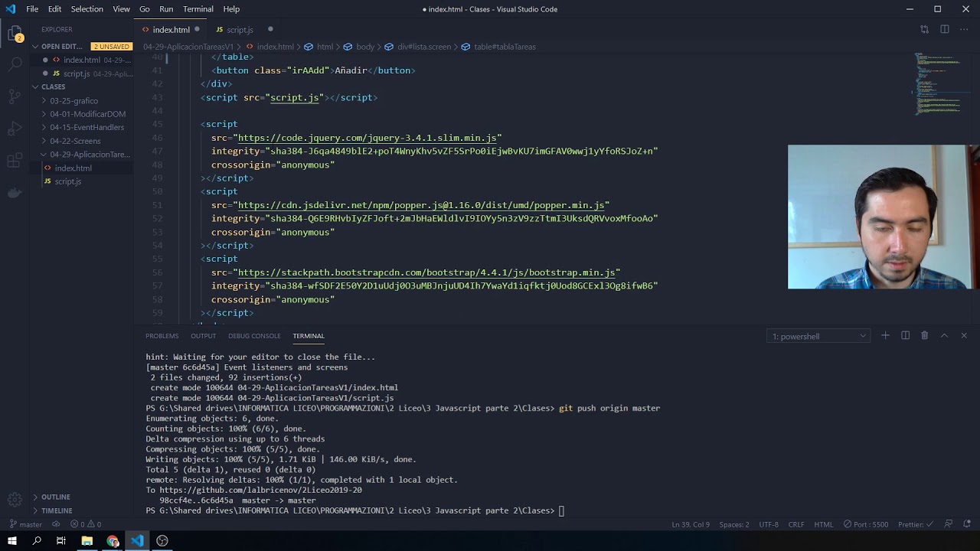Open File Explorer from the taskbar
980x551 pixels.
[x=87, y=541]
